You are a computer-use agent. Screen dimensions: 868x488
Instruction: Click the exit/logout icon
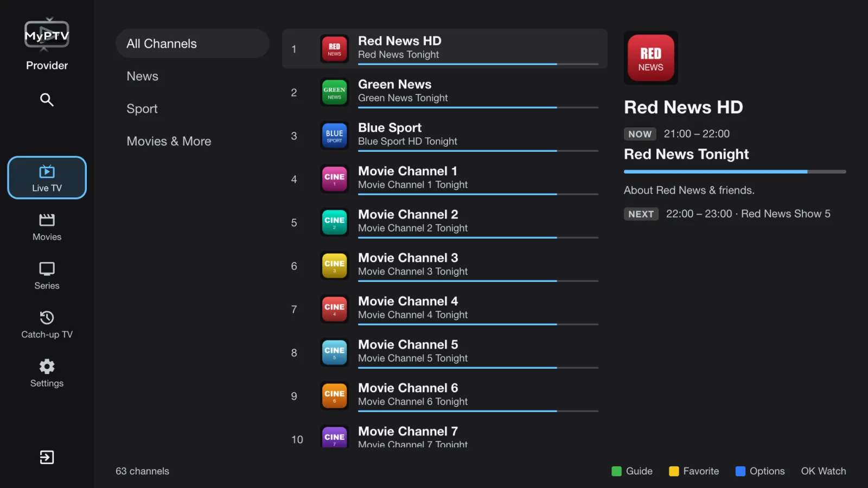(47, 457)
